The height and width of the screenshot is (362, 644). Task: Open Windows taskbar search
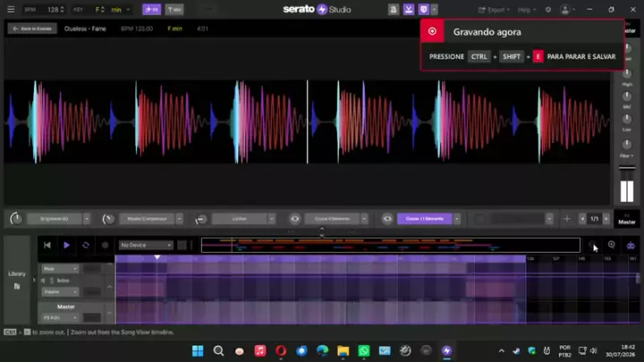tap(218, 351)
